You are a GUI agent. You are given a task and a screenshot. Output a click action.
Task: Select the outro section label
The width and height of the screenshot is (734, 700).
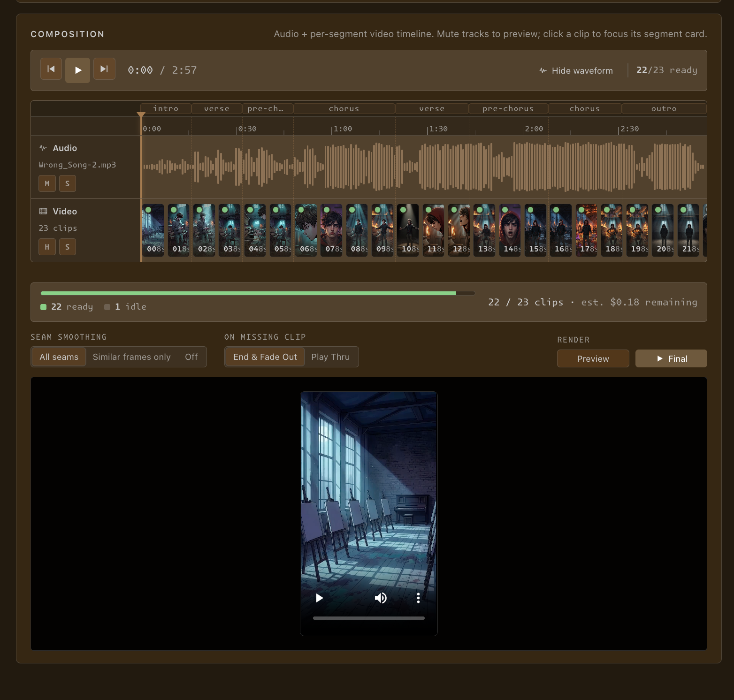pyautogui.click(x=664, y=108)
